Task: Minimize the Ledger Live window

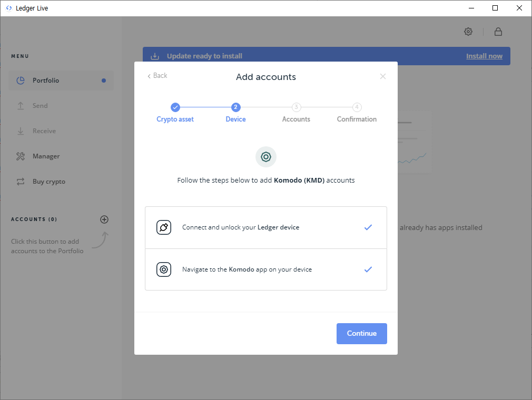Action: (x=471, y=8)
